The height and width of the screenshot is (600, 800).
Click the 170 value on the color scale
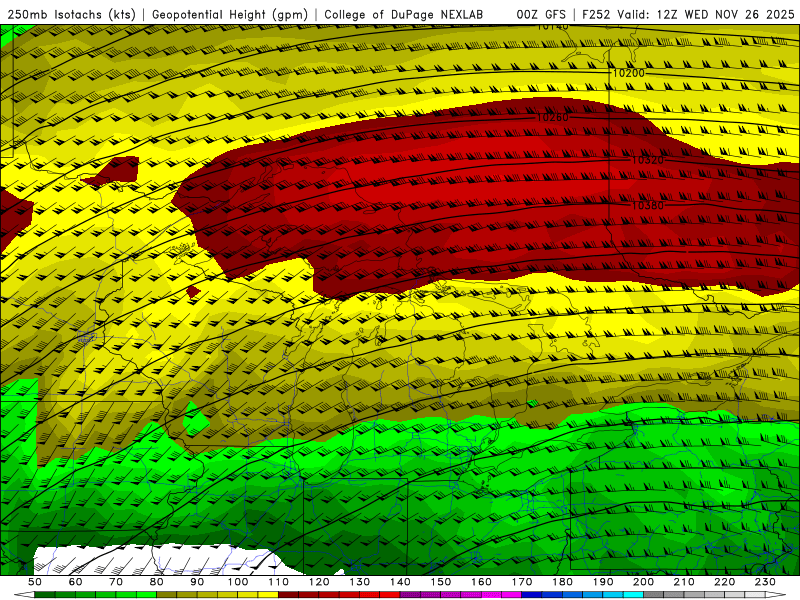[522, 582]
